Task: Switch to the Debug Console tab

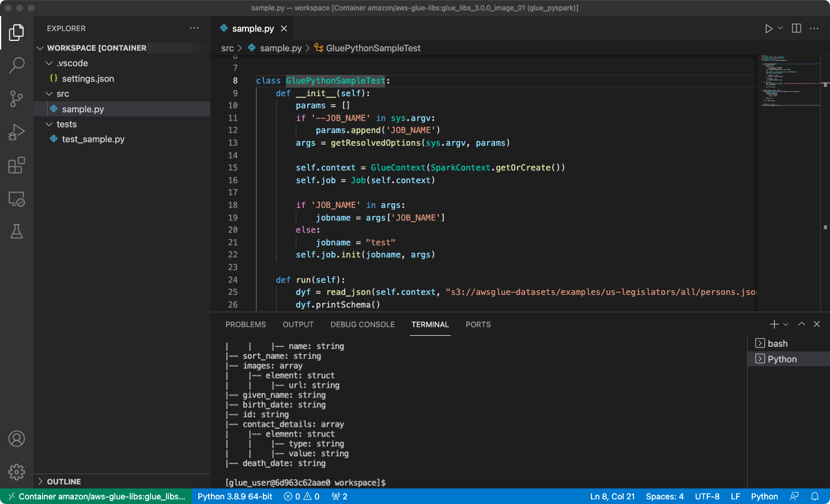Action: coord(363,324)
